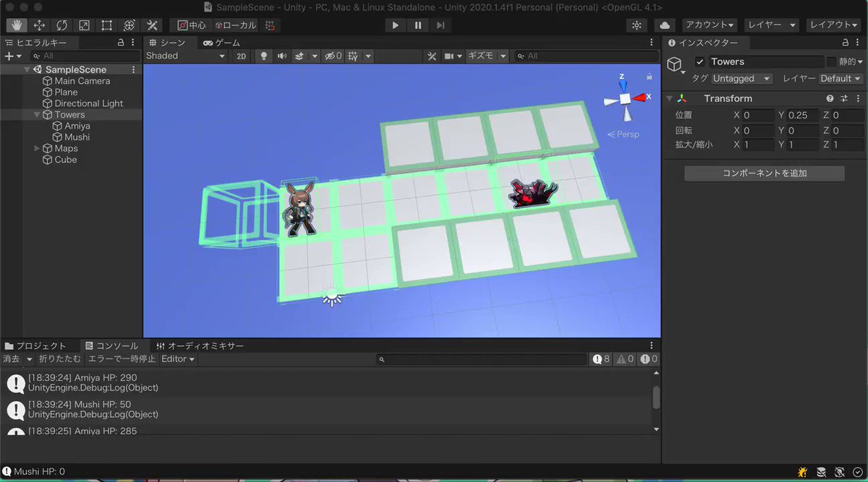Select Main Camera in hierarchy
Image resolution: width=868 pixels, height=482 pixels.
click(x=82, y=81)
